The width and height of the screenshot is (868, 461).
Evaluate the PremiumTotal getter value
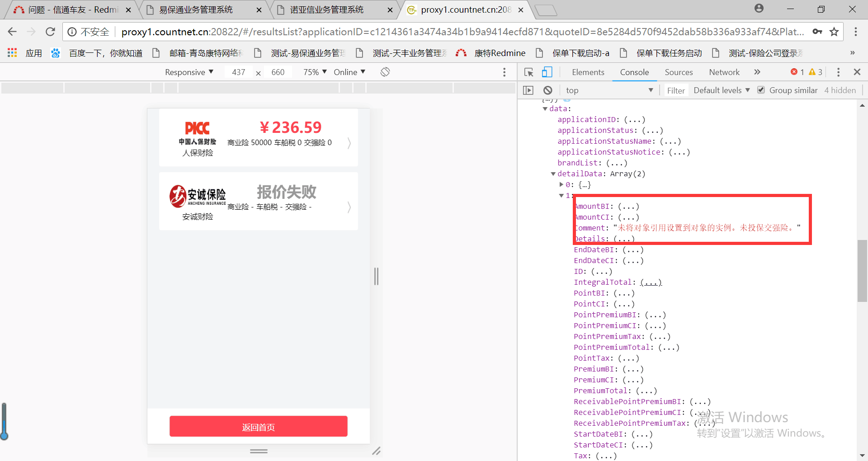[646, 391]
